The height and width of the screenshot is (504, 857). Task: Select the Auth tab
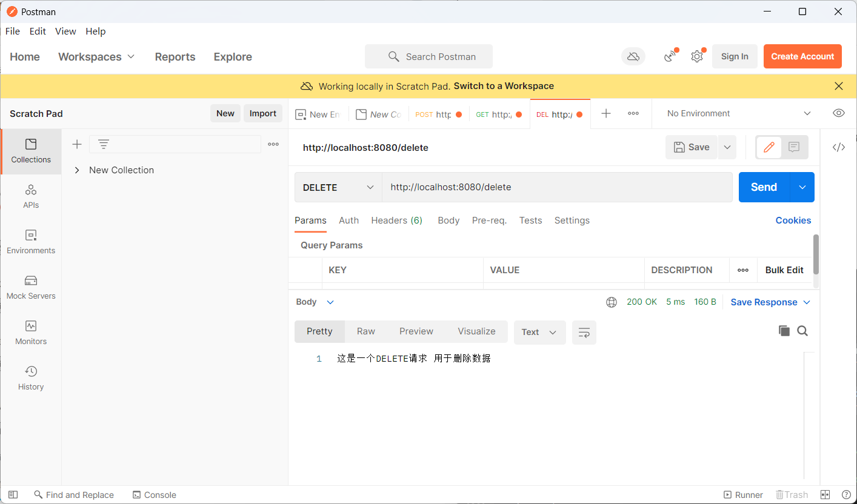point(348,220)
